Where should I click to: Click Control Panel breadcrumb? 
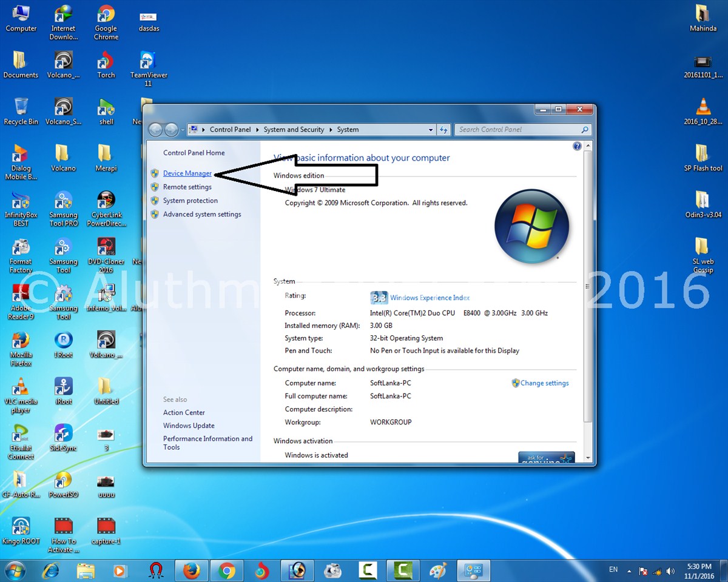point(230,130)
